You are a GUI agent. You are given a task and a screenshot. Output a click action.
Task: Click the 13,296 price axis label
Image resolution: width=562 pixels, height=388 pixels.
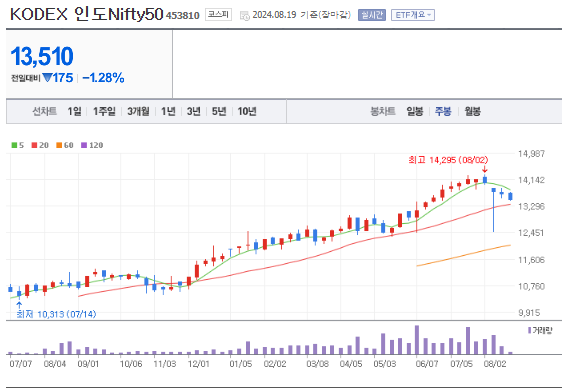point(531,207)
